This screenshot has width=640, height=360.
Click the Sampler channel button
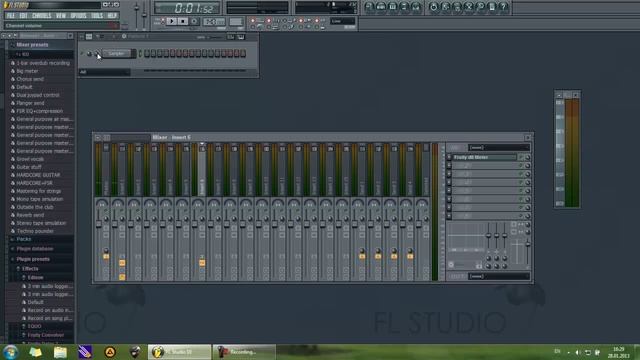(x=117, y=53)
